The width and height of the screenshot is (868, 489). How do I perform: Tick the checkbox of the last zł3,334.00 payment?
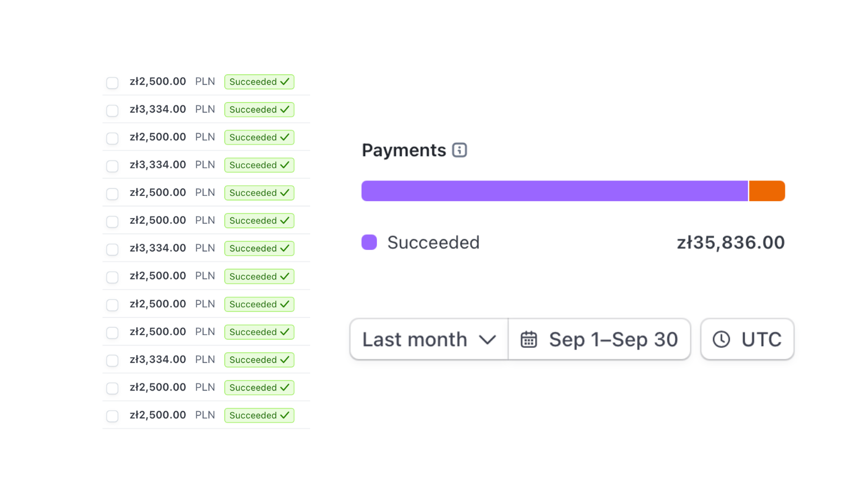click(x=112, y=360)
